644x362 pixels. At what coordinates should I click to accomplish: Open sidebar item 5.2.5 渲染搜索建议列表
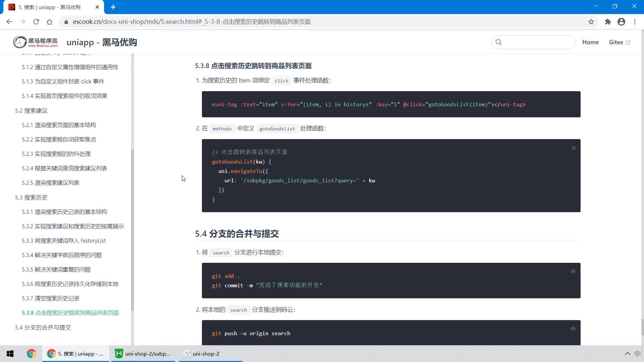50,183
